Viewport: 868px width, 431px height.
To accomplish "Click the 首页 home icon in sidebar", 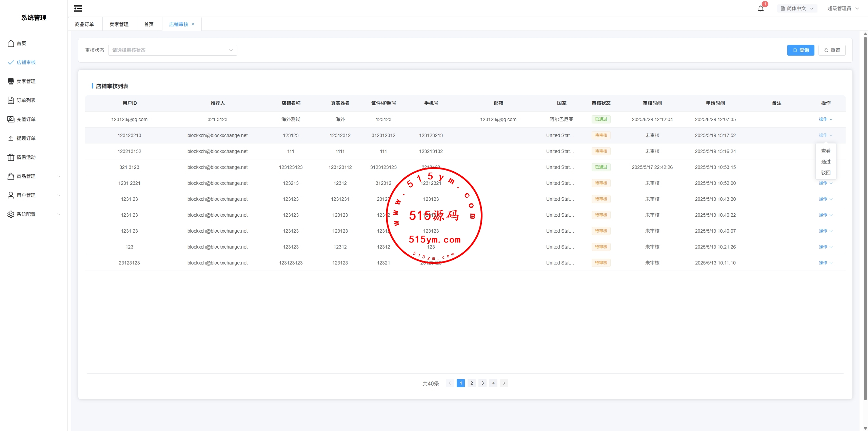I will tap(11, 43).
